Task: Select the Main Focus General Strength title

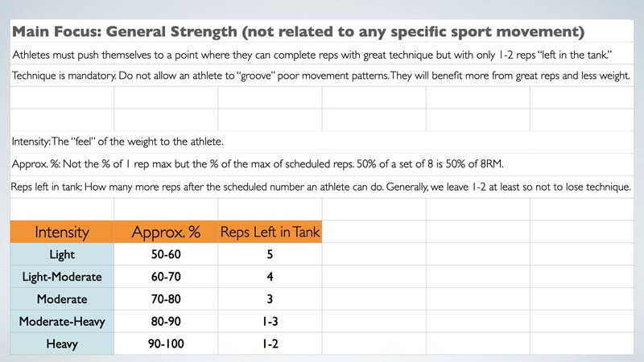Action: click(x=298, y=31)
